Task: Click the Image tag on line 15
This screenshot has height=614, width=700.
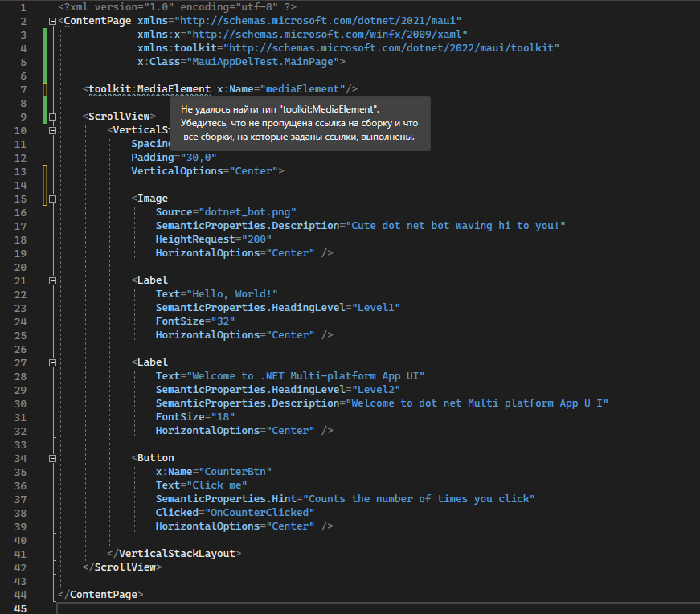Action: tap(149, 199)
